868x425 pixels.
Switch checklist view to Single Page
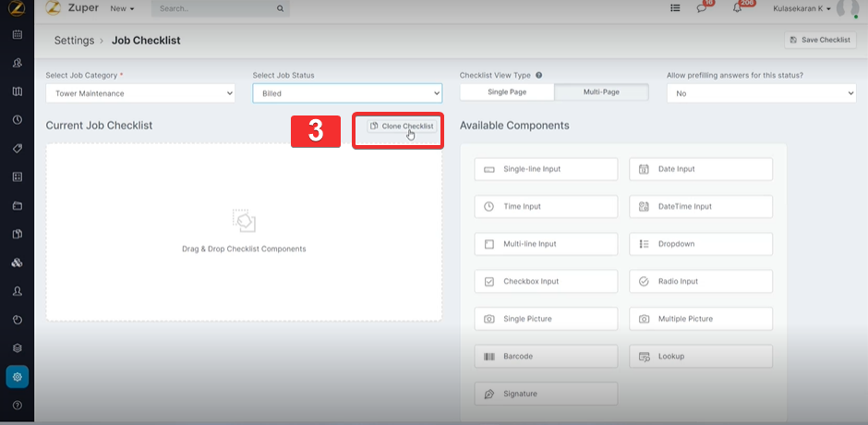pyautogui.click(x=507, y=92)
